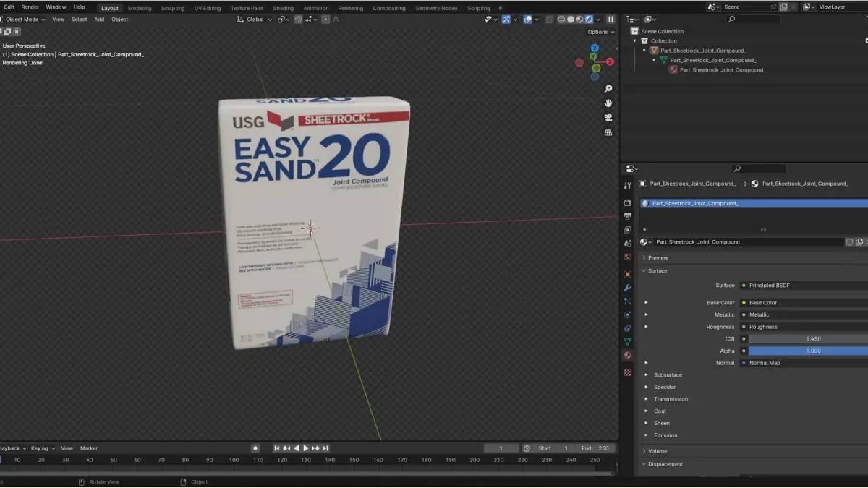
Task: Open the Global transform orientation dropdown
Action: tap(255, 20)
